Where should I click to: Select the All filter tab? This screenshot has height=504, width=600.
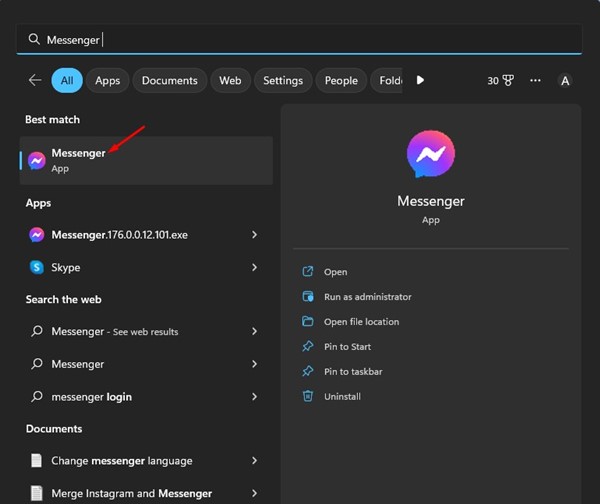[67, 80]
